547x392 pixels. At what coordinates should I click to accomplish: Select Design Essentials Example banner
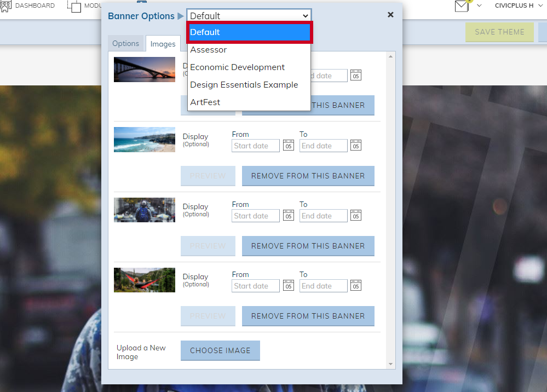point(249,84)
